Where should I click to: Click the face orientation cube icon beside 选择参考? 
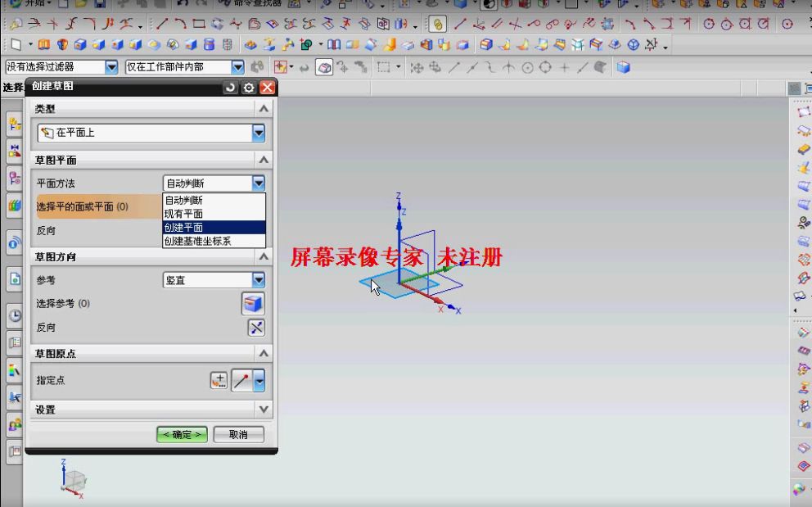click(253, 303)
